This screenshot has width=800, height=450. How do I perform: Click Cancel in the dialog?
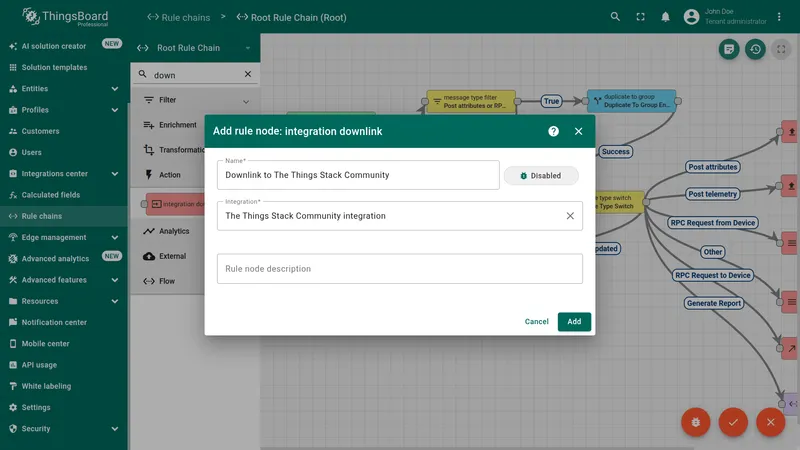point(536,321)
